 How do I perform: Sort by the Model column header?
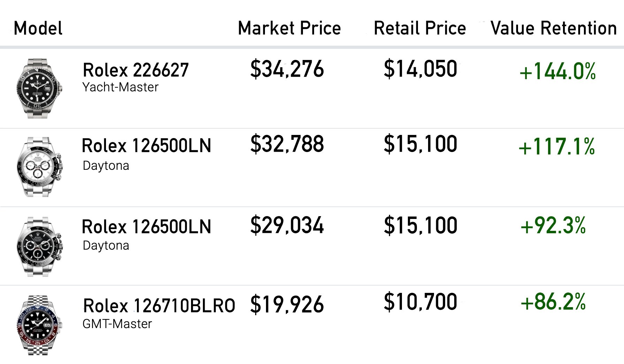38,28
